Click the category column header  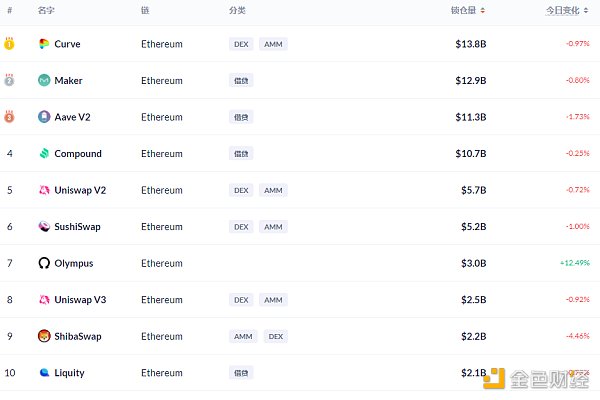pos(237,11)
